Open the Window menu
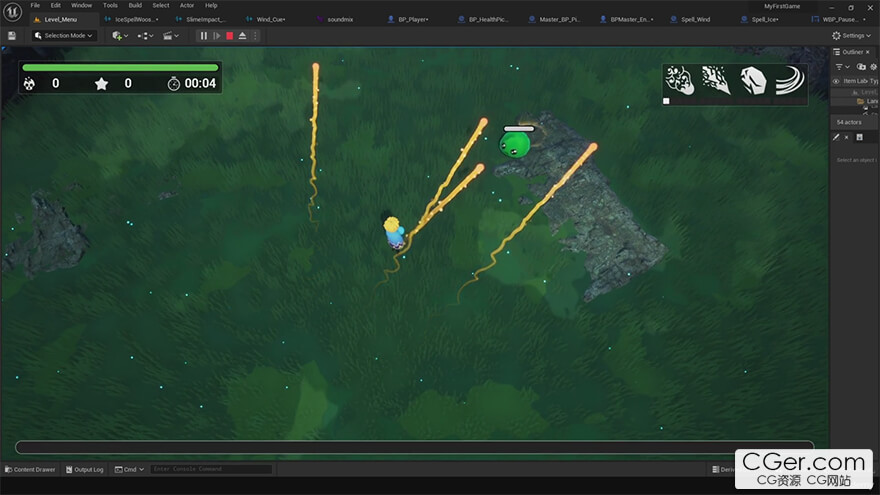Screen dimensions: 880x495 [81, 5]
